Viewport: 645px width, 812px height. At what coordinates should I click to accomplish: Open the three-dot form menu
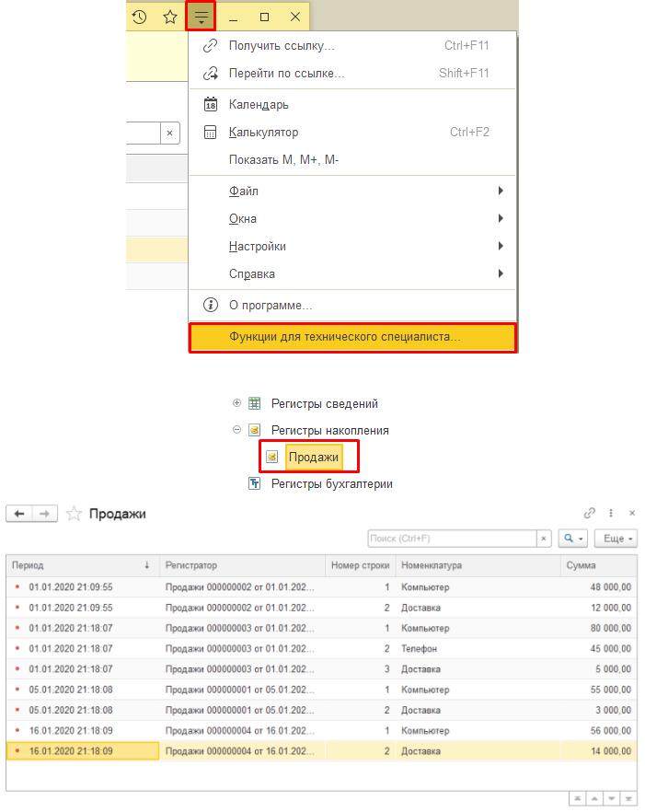(611, 513)
